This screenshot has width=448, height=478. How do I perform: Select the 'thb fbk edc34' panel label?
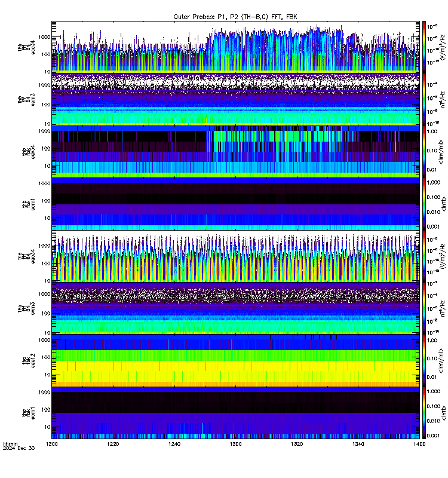pos(28,152)
